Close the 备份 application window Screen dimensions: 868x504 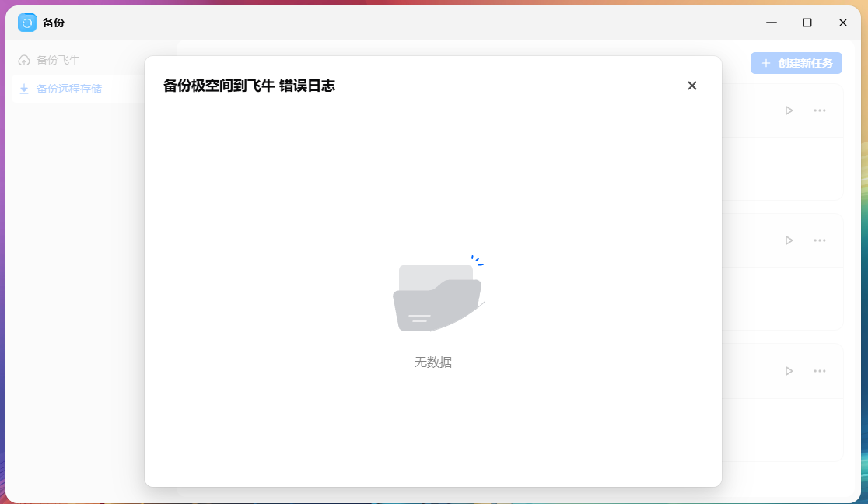click(x=842, y=23)
